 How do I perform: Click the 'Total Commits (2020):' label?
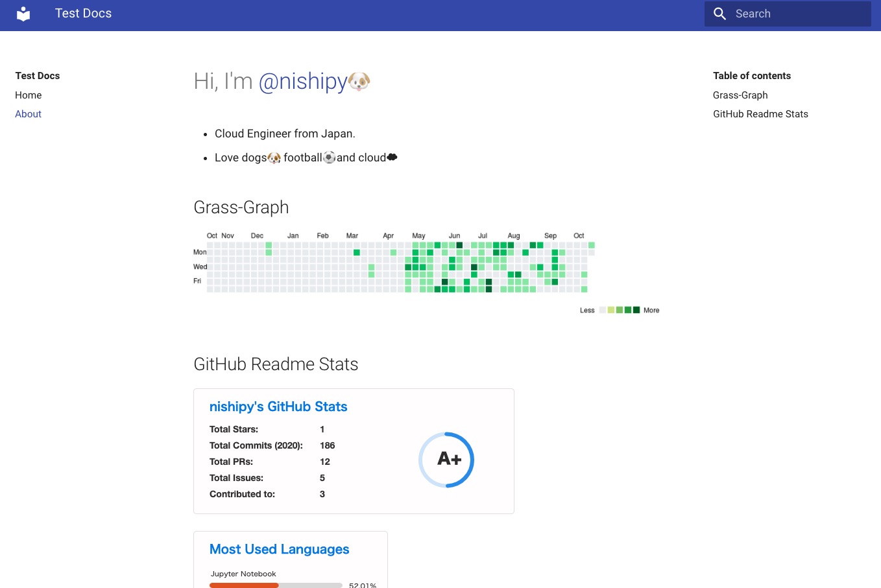coord(256,445)
